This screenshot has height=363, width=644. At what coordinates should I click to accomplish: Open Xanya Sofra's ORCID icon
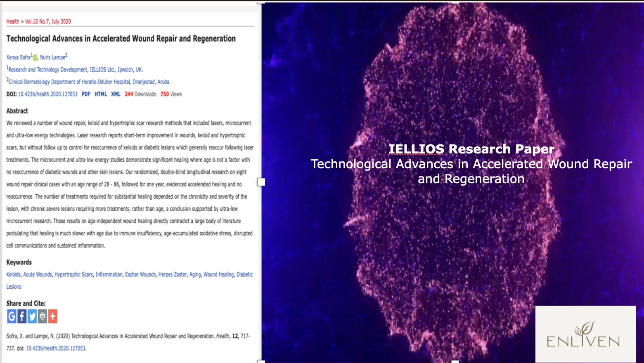click(x=35, y=58)
